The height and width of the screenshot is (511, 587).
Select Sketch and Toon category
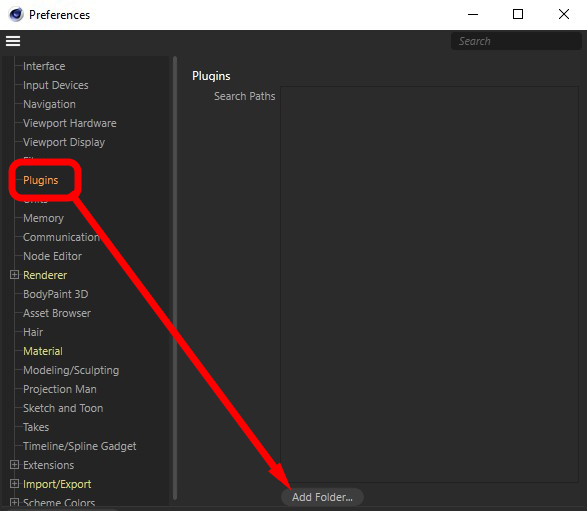(x=63, y=408)
